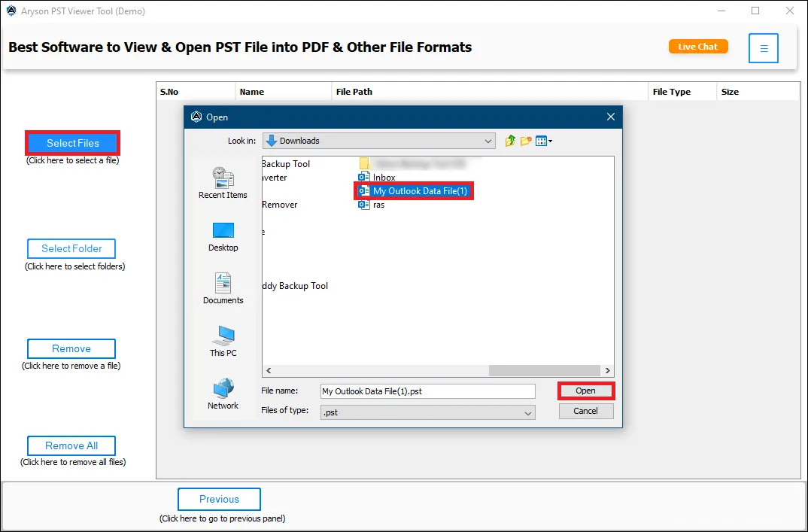
Task: Go to Documents location
Action: point(223,289)
